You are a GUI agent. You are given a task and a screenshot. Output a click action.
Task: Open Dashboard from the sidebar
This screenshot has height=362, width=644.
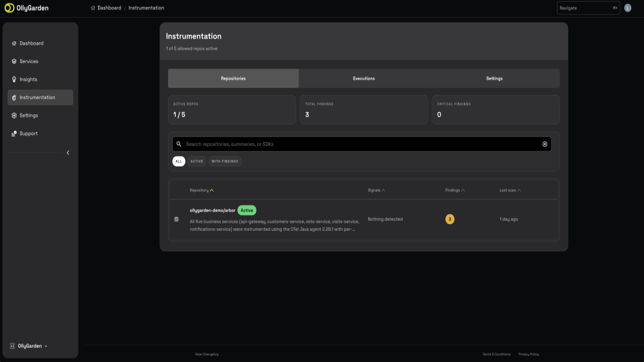40,43
